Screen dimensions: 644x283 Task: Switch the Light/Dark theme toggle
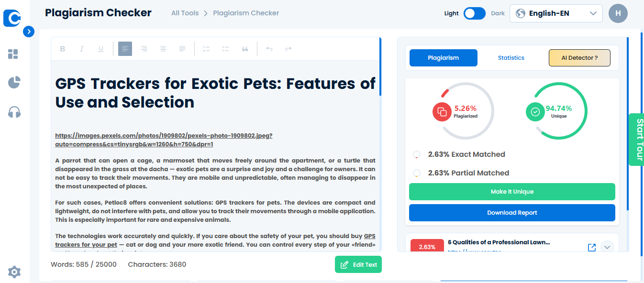click(475, 13)
